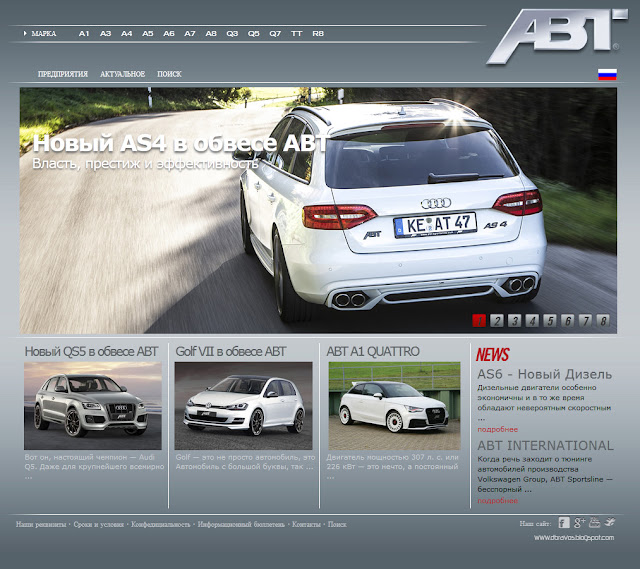640x569 pixels.
Task: Open the Информационный бюллетень footer link
Action: pos(241,525)
